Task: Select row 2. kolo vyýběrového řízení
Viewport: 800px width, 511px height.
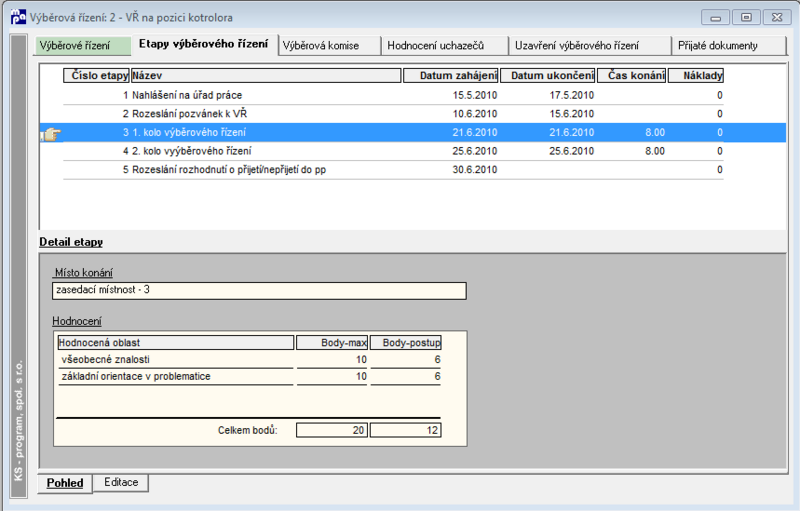Action: click(x=393, y=151)
